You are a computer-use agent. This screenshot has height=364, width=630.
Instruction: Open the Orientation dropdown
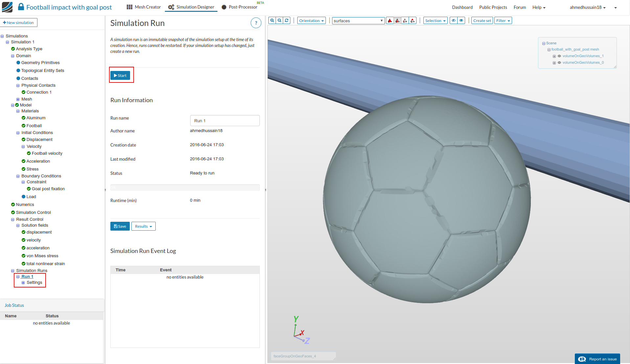tap(311, 21)
